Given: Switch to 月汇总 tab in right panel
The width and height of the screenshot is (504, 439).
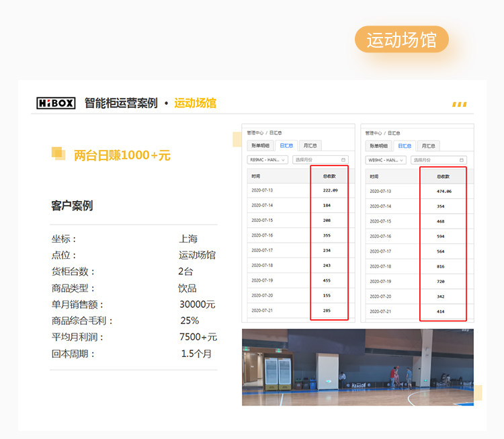Looking at the screenshot, I should [429, 146].
